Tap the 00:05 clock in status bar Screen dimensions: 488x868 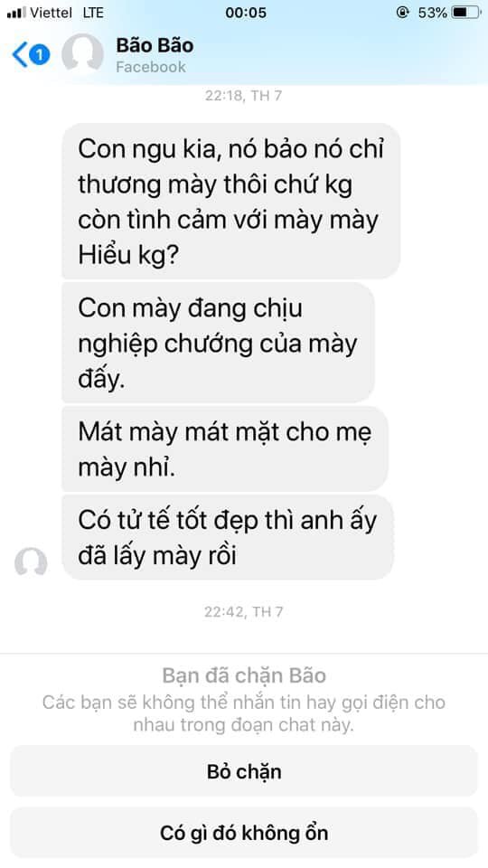(x=246, y=12)
